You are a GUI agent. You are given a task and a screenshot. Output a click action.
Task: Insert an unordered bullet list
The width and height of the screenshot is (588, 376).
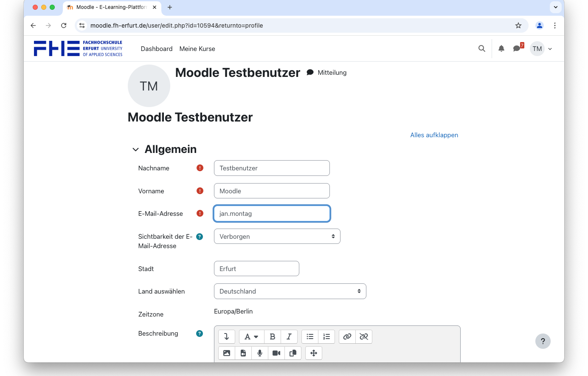[x=310, y=336]
